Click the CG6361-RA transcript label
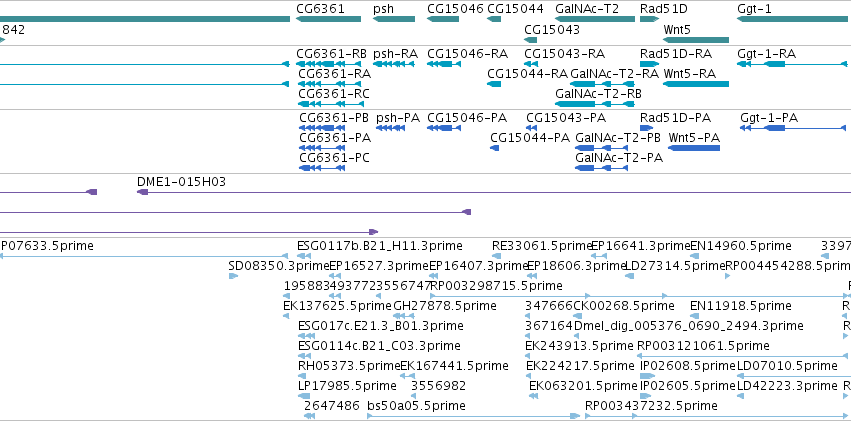851x421 pixels. (x=335, y=73)
